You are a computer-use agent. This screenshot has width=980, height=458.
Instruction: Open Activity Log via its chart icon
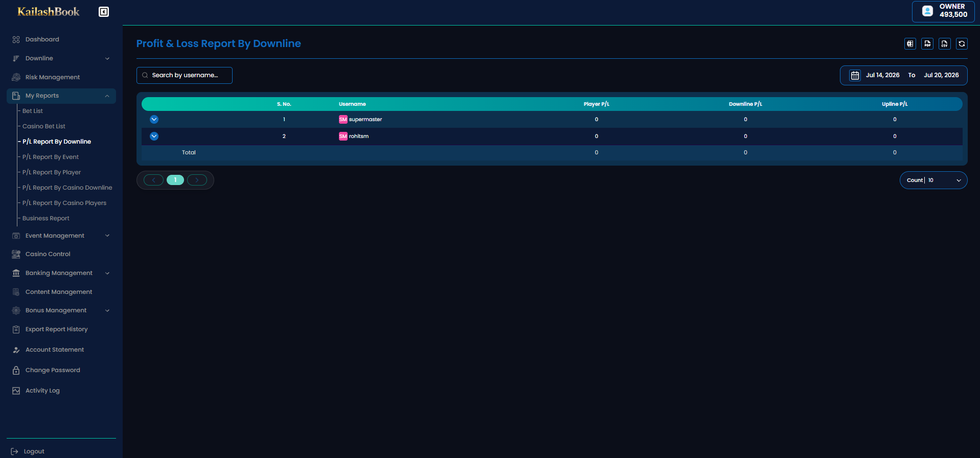(x=16, y=391)
